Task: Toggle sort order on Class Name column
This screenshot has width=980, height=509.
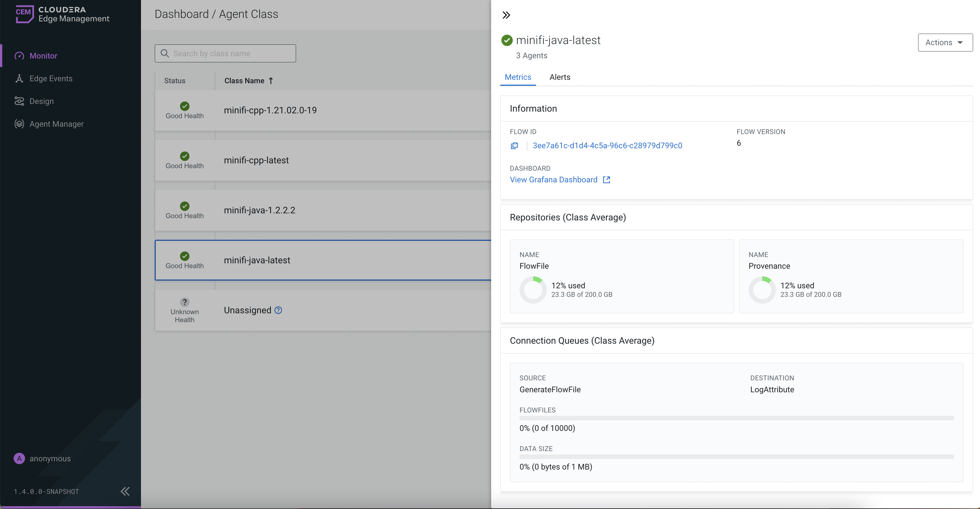Action: click(x=248, y=81)
